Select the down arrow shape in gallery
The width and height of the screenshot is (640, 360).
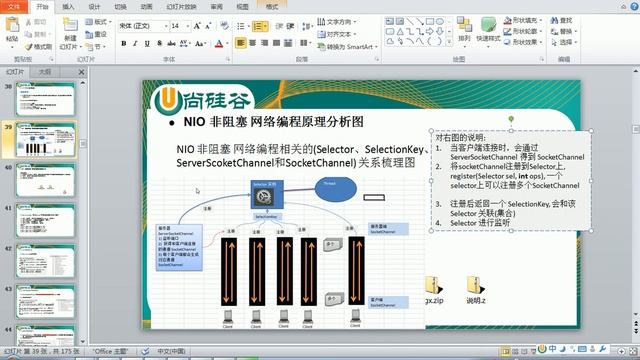click(440, 31)
